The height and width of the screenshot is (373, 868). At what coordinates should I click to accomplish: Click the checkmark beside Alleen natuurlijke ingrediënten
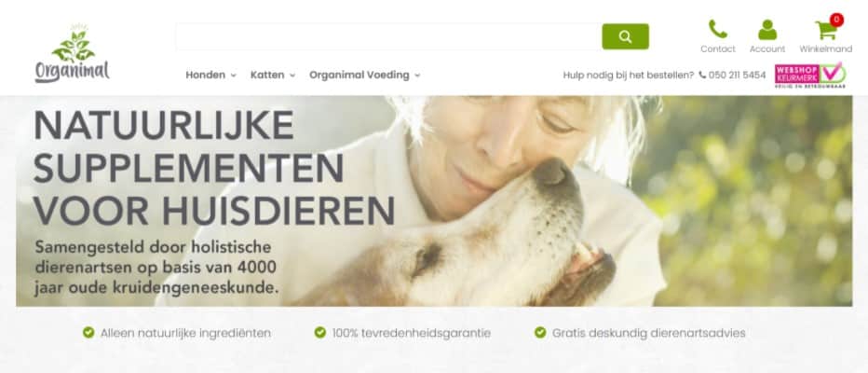[x=88, y=333]
